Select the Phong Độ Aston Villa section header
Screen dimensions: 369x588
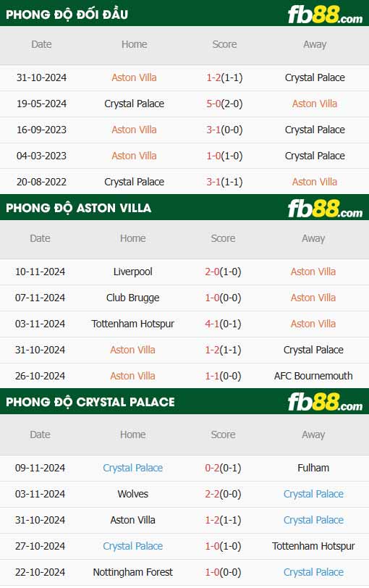[184, 207]
